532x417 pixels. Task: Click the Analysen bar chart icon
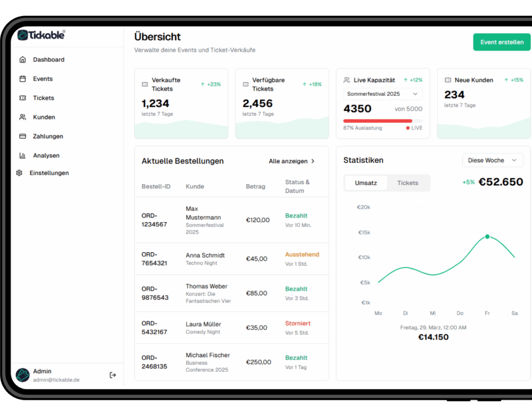coord(22,155)
